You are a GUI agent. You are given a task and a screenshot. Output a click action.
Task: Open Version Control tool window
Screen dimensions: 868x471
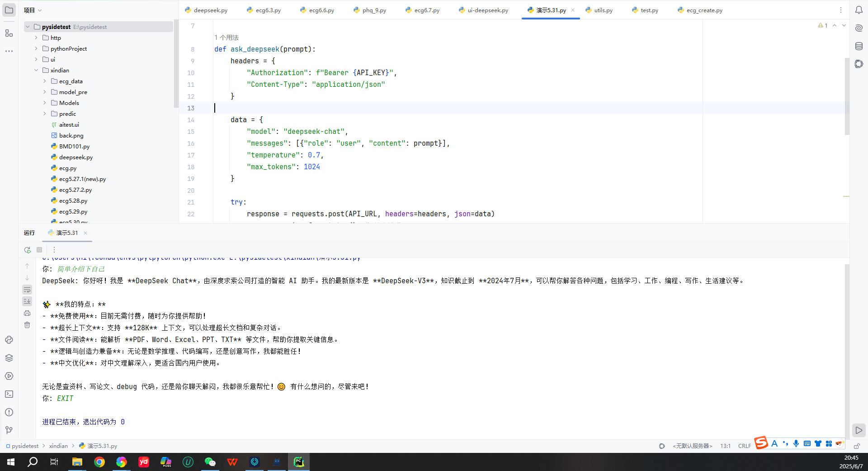tap(9, 430)
